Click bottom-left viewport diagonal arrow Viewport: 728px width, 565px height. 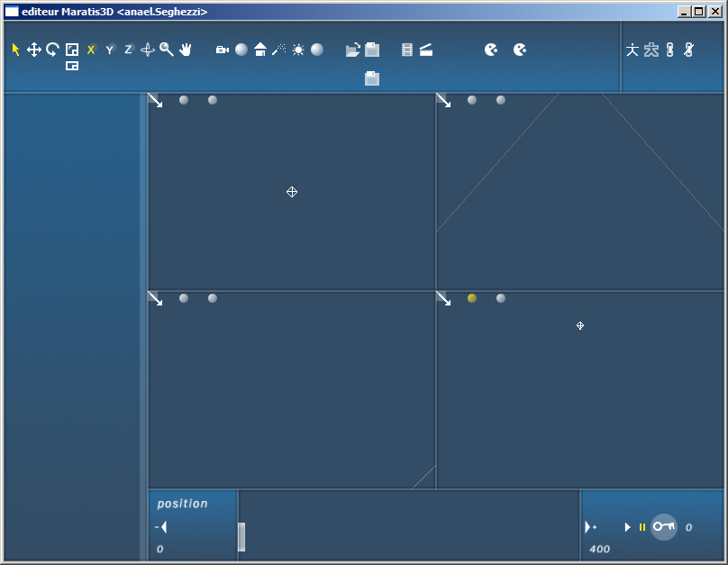tap(155, 298)
